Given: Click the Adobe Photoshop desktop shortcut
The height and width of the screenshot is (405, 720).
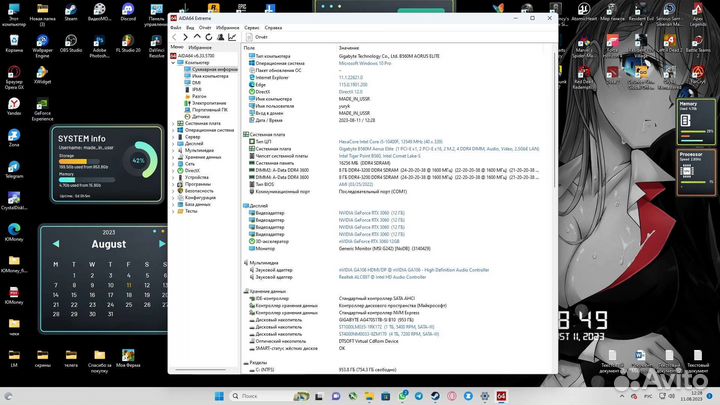Looking at the screenshot, I should pyautogui.click(x=100, y=46).
